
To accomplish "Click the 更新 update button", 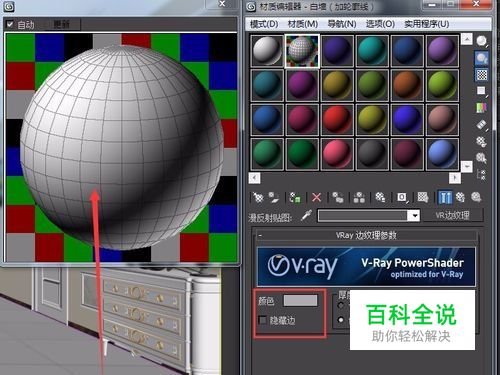I will pos(61,24).
